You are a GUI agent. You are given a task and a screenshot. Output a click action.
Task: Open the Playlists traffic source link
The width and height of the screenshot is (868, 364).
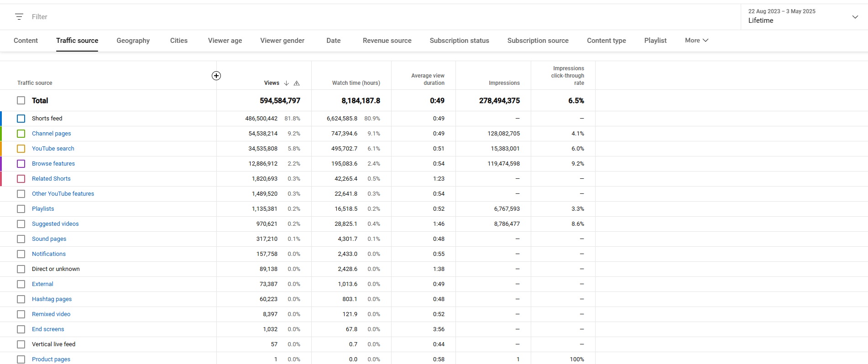(43, 209)
